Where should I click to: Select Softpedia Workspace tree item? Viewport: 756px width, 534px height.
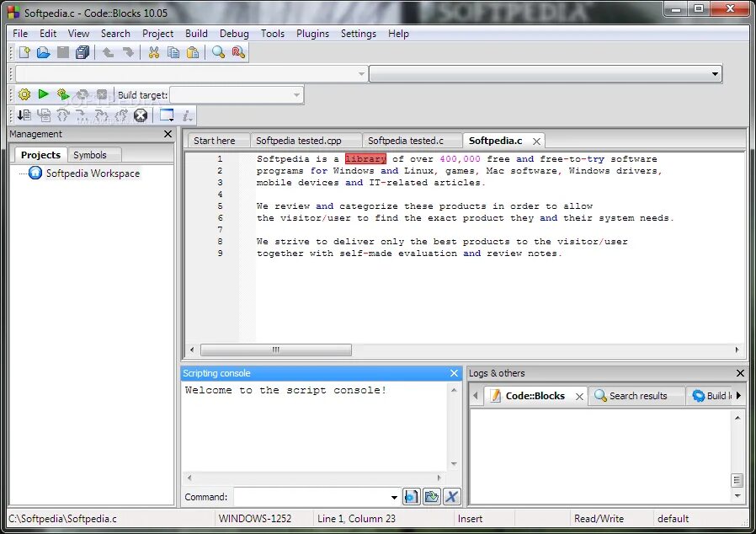(x=93, y=174)
